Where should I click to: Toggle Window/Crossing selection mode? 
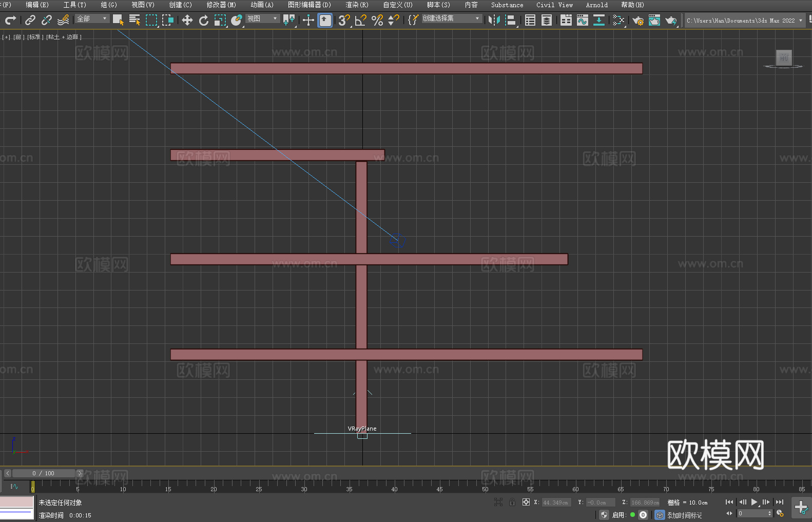[168, 20]
